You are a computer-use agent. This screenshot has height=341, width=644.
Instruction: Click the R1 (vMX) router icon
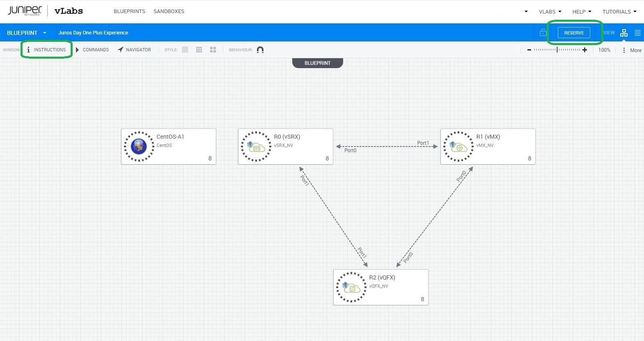(458, 146)
